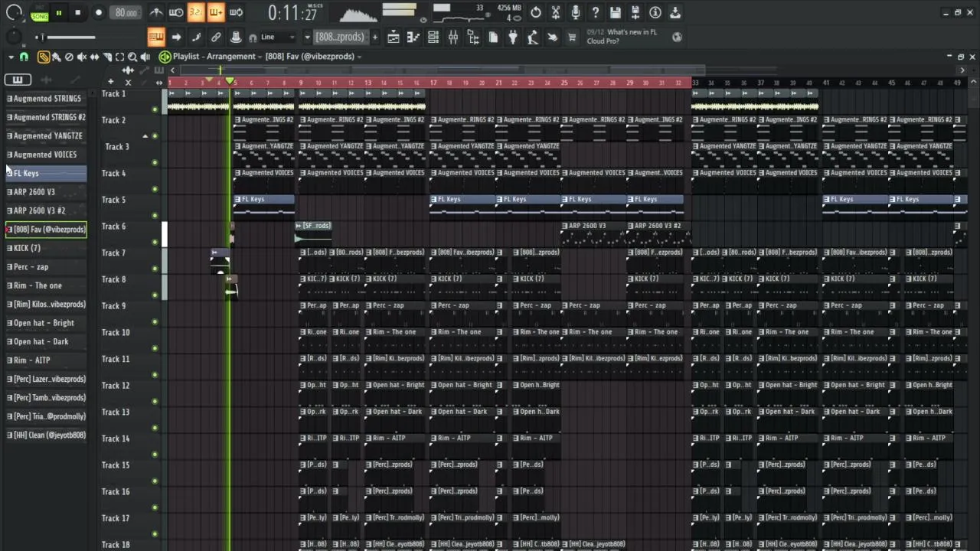
Task: Open the Browser view icon
Action: tap(473, 37)
